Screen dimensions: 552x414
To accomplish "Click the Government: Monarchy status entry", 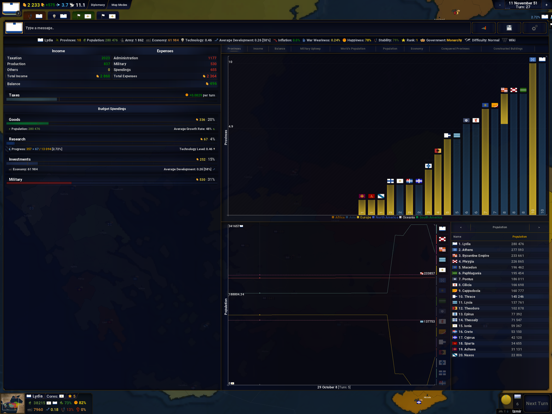I will pos(441,40).
